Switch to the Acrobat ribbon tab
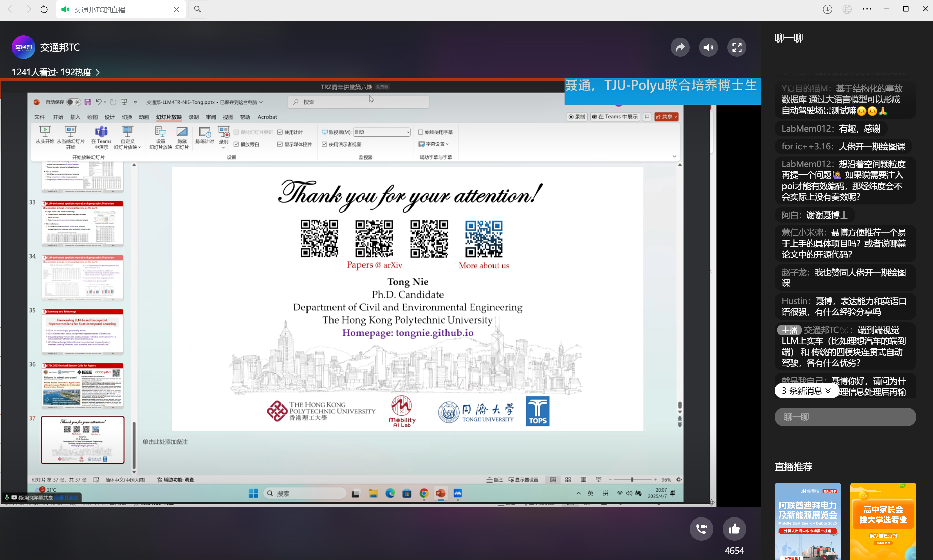Viewport: 933px width, 560px height. [x=267, y=117]
